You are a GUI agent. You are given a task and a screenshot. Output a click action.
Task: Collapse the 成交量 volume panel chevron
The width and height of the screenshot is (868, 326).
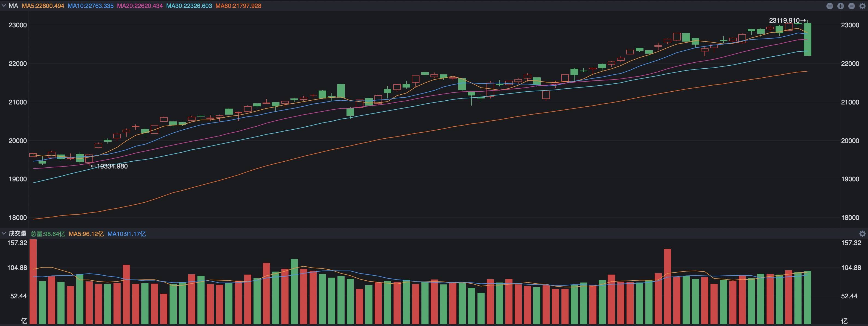point(4,233)
